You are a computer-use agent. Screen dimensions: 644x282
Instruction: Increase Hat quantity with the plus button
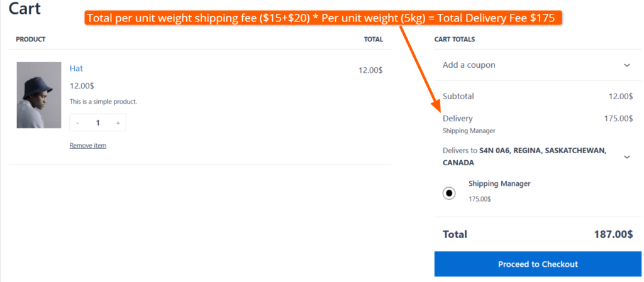[118, 123]
